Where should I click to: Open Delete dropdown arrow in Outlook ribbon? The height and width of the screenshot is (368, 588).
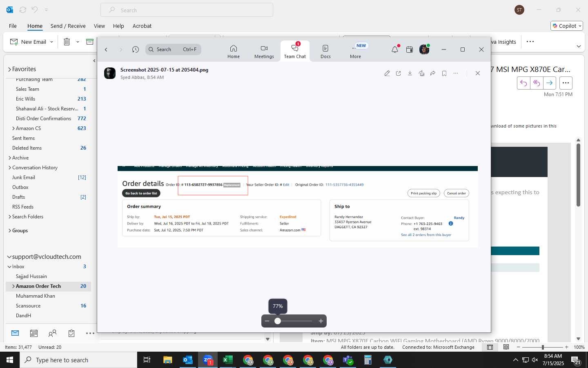pyautogui.click(x=78, y=42)
